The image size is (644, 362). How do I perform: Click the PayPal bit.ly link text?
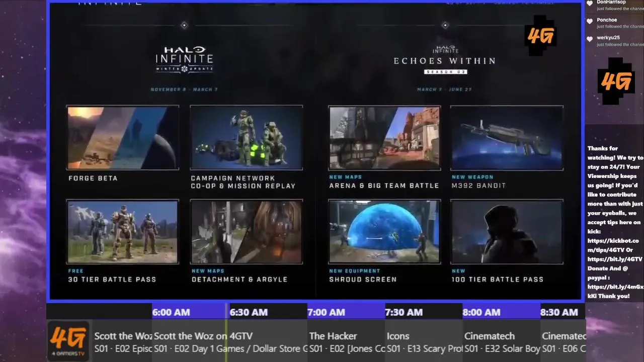click(x=615, y=291)
